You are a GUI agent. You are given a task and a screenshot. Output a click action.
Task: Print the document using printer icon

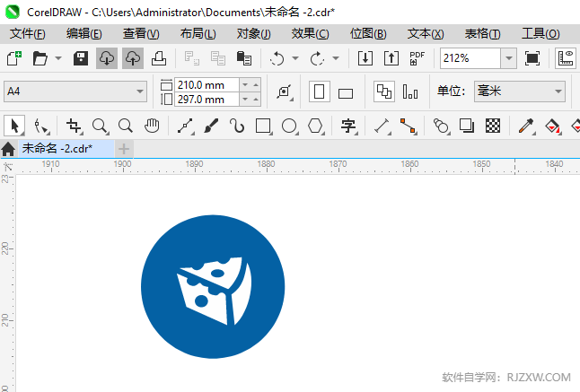click(159, 58)
